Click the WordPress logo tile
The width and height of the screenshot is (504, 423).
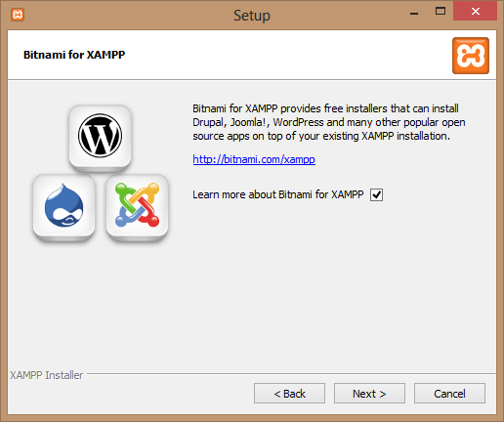point(100,137)
